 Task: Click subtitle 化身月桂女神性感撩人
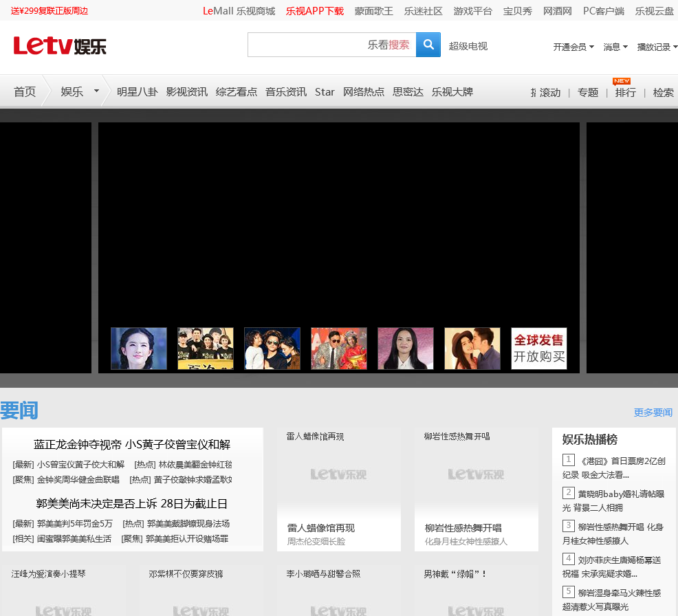click(466, 541)
